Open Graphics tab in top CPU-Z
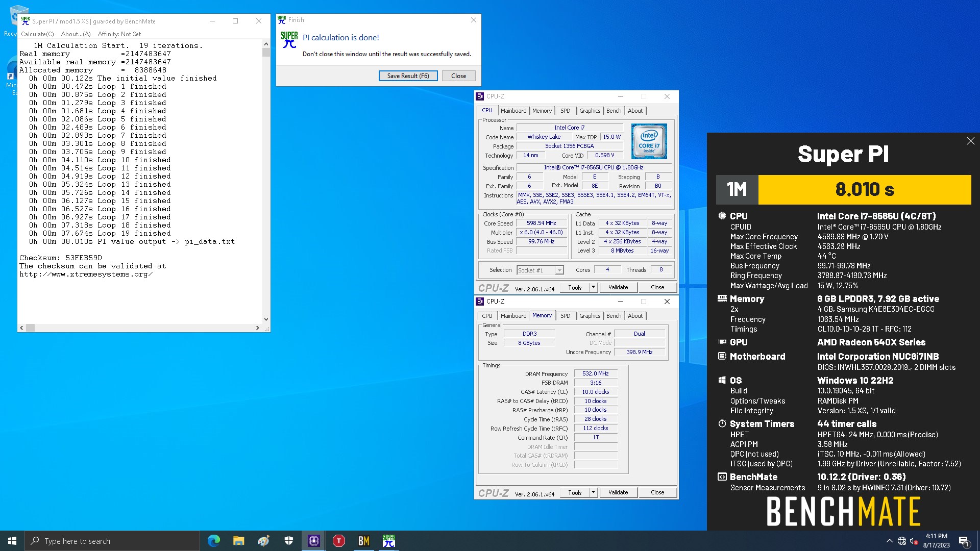This screenshot has width=980, height=551. (590, 111)
